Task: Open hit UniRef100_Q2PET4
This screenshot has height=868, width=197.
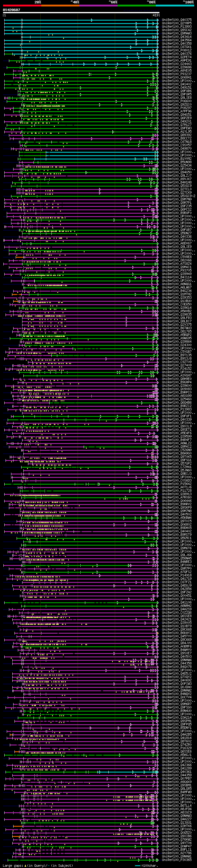Action: click(x=177, y=57)
